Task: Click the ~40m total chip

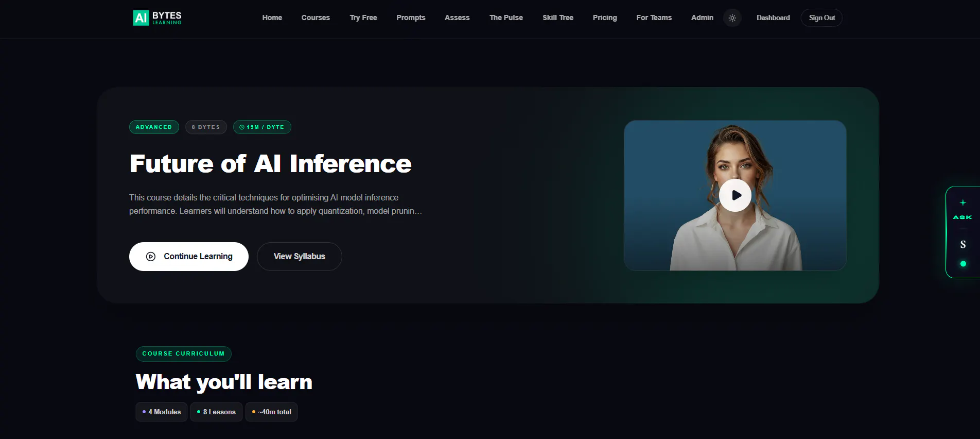Action: (x=271, y=412)
